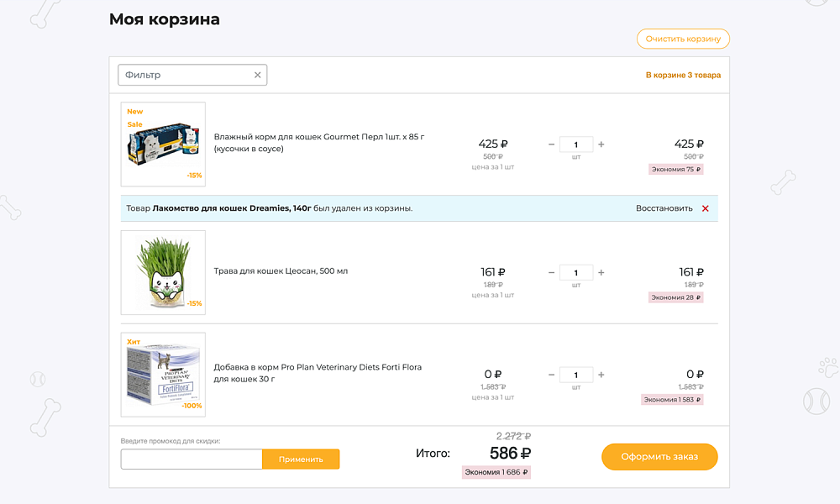Dismiss the Dreamies removal notice via red X
The width and height of the screenshot is (840, 504).
(705, 207)
